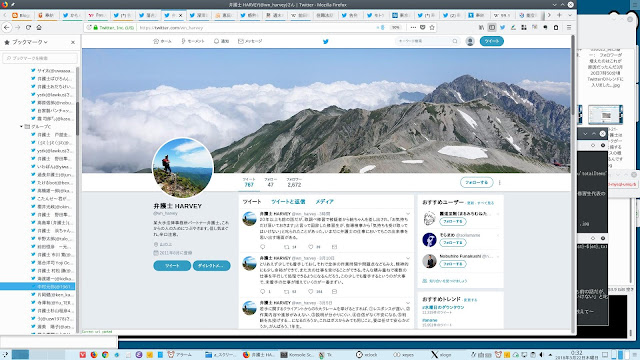This screenshot has height=360, width=640.
Task: Open the list all tabs dropdown
Action: tap(570, 15)
